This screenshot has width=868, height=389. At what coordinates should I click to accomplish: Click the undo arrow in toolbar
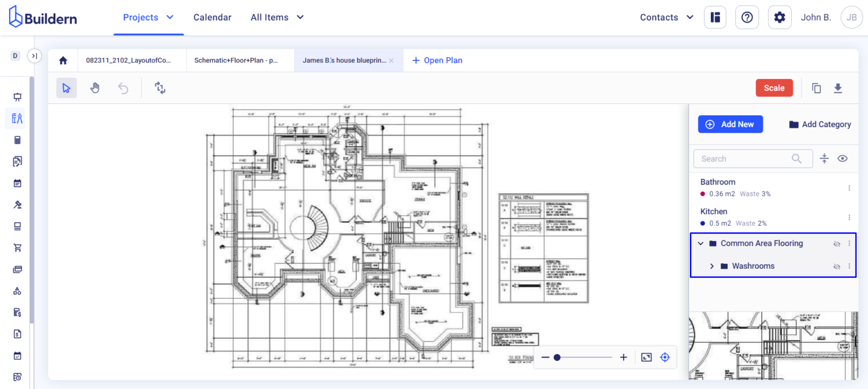(123, 88)
